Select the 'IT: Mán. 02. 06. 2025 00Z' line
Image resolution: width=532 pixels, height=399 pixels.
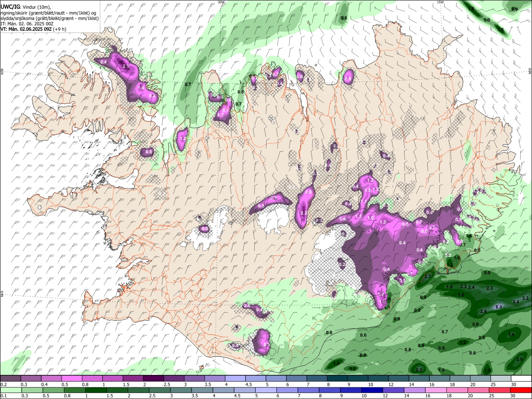pos(27,24)
